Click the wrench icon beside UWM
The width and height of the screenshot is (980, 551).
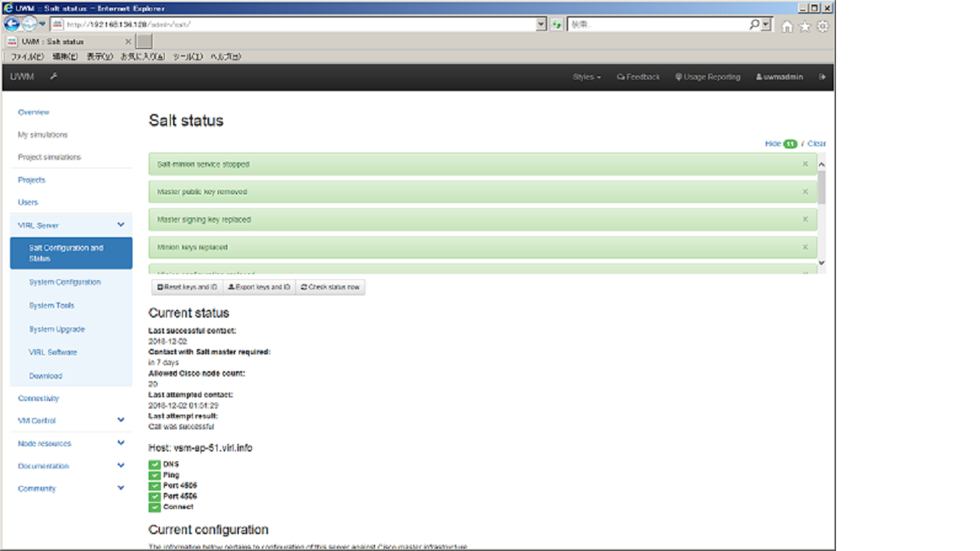[x=54, y=77]
